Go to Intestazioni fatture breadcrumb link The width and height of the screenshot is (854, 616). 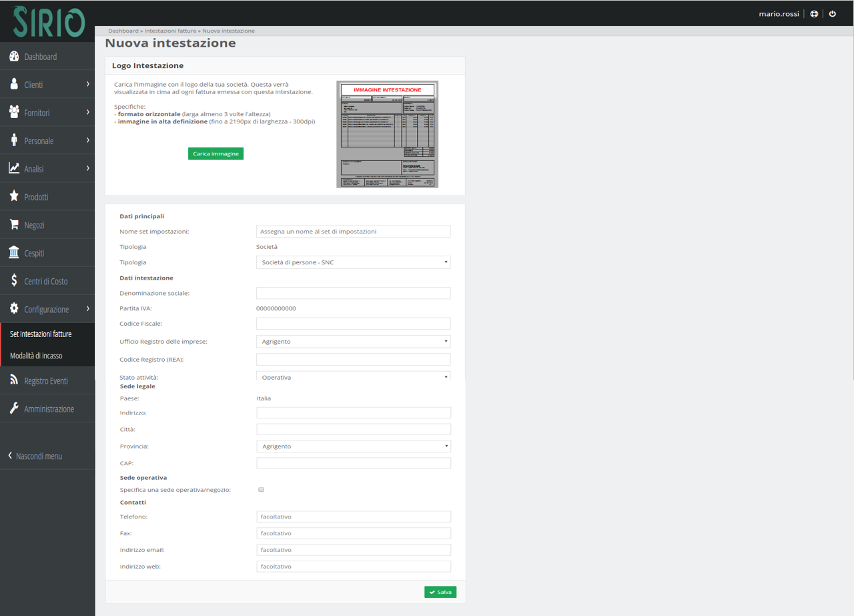(x=170, y=31)
